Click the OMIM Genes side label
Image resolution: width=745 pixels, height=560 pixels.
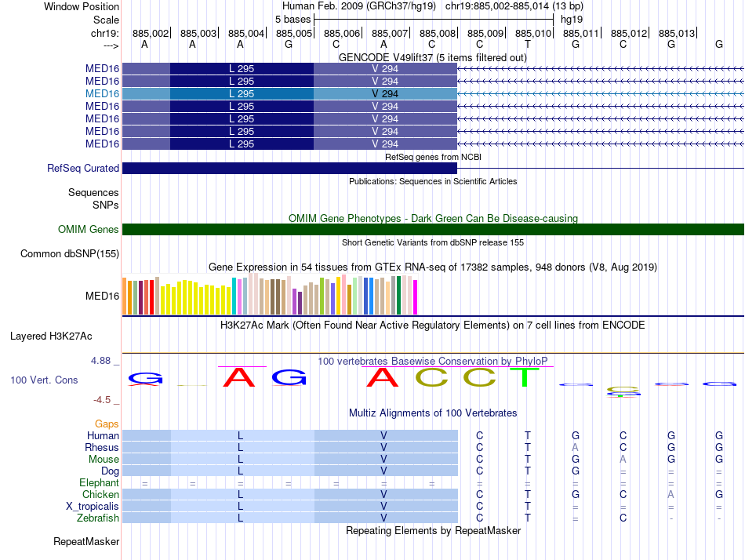pos(88,229)
